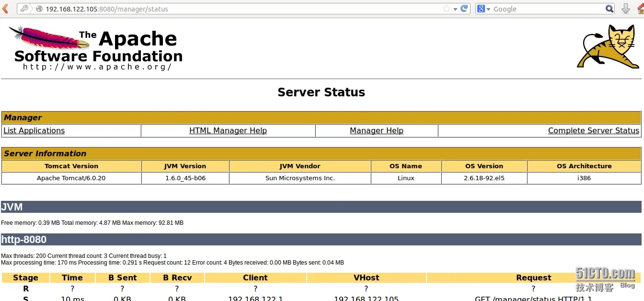
Task: Click the Linux OS name cell
Action: pyautogui.click(x=406, y=178)
